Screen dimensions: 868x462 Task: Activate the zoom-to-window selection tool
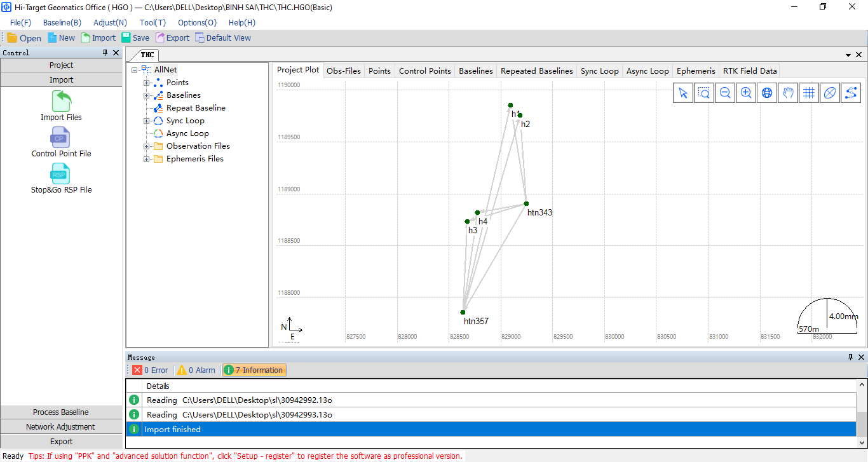point(704,93)
